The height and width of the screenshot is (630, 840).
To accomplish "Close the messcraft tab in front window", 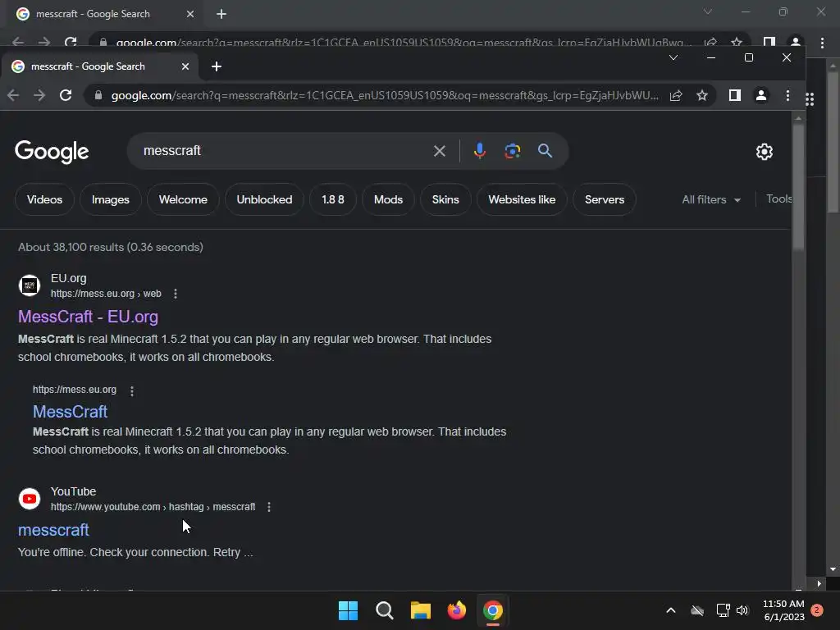I will (185, 66).
